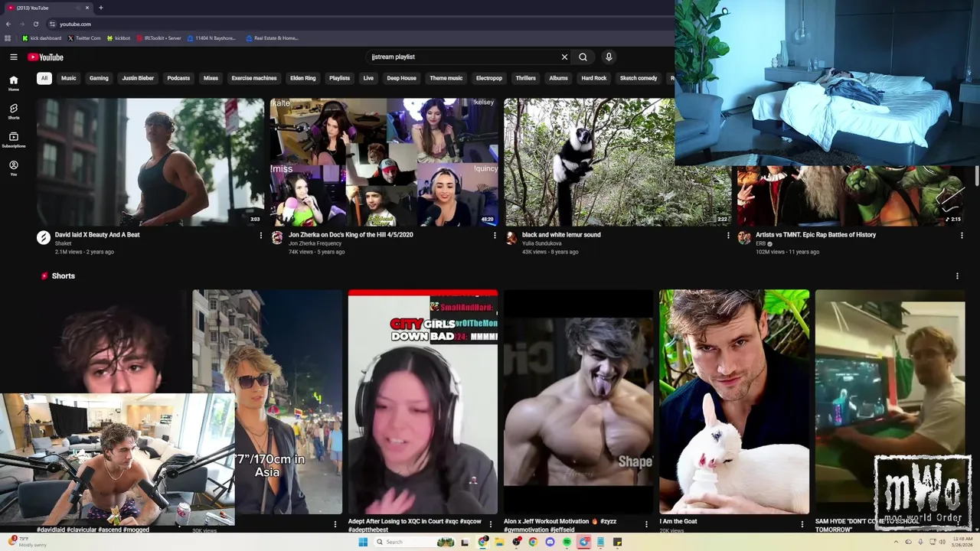Select the Elden Ring filter chip
Image resolution: width=980 pixels, height=551 pixels.
(303, 78)
